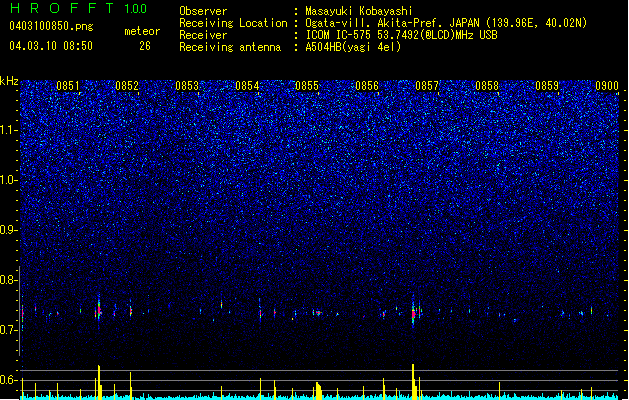Screen dimensions: 629x400
Task: Click the 0900 time marker
Action: pyautogui.click(x=607, y=86)
